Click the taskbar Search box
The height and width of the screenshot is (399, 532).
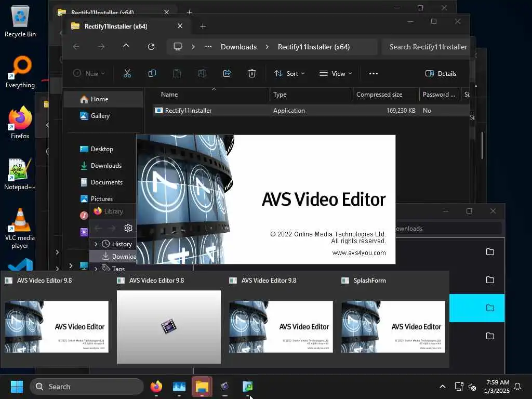coord(87,387)
